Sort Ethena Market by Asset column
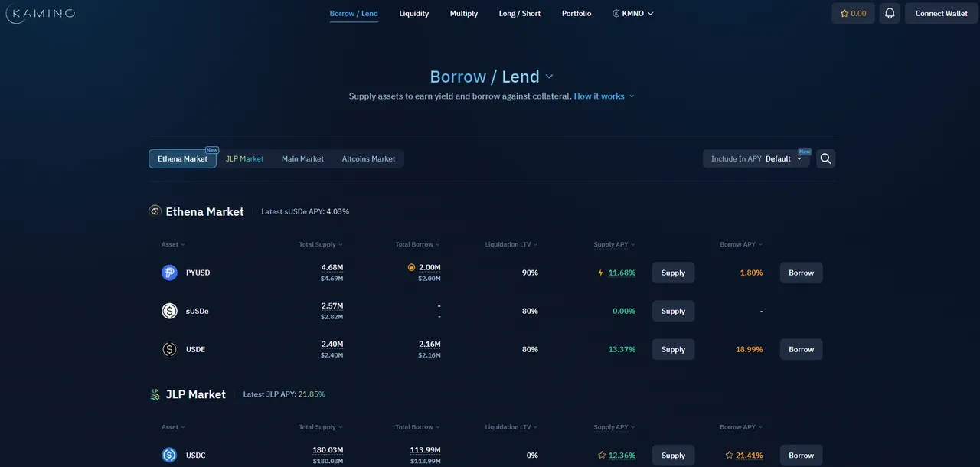The width and height of the screenshot is (980, 467). point(173,244)
